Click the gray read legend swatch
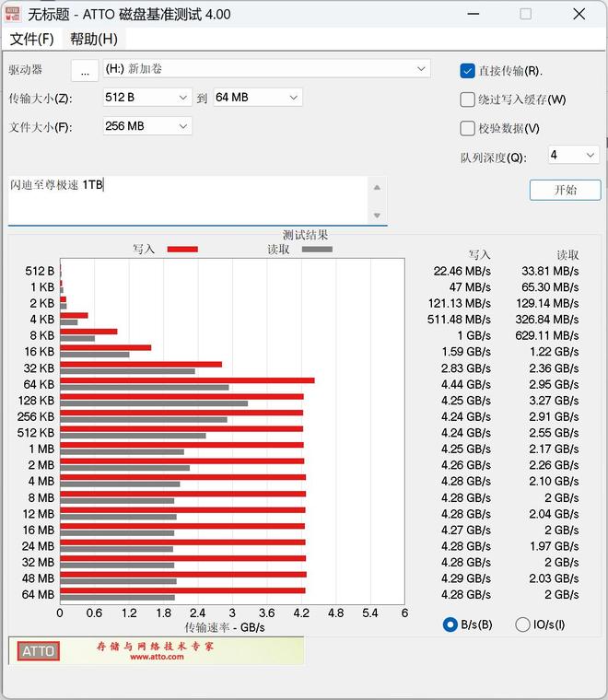The height and width of the screenshot is (700, 608). coord(316,249)
